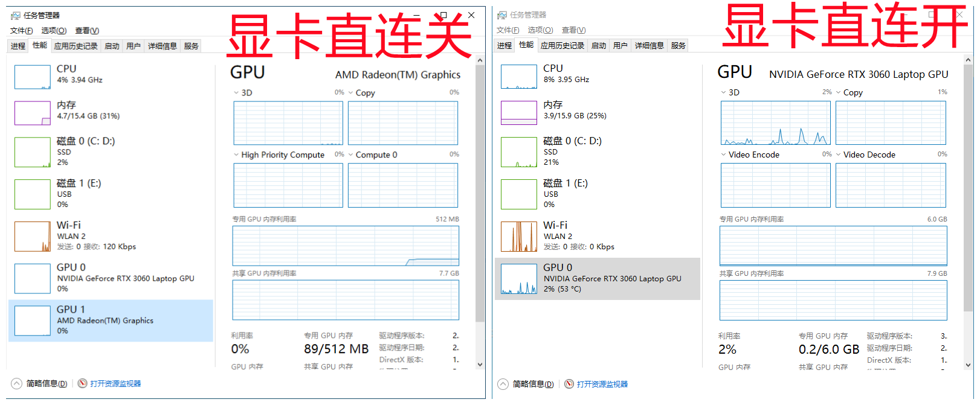Switch to 服务 tab in right window
980x405 pixels.
coord(679,45)
